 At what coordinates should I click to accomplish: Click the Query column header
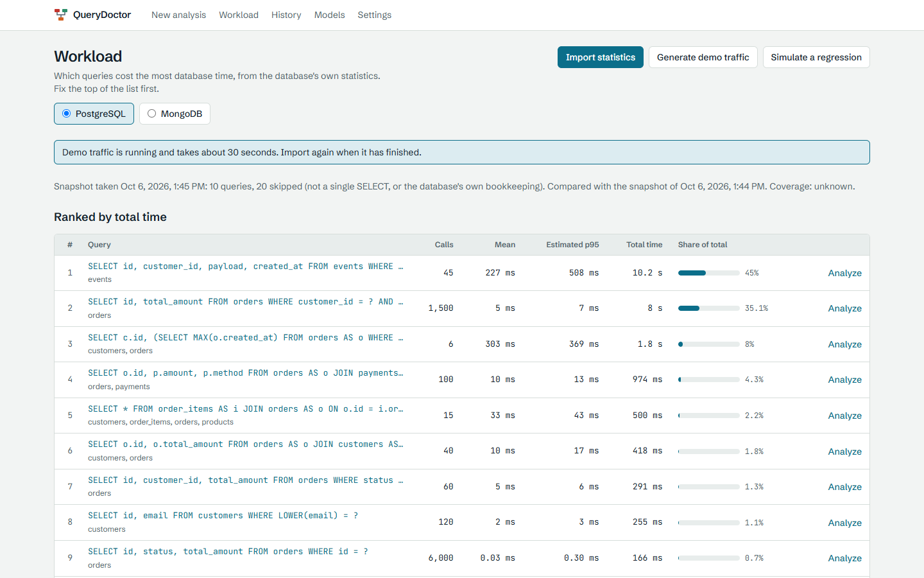coord(99,245)
